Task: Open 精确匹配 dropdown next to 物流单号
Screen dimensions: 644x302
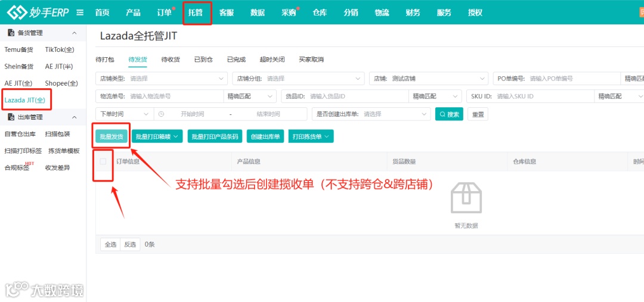Action: coord(250,96)
